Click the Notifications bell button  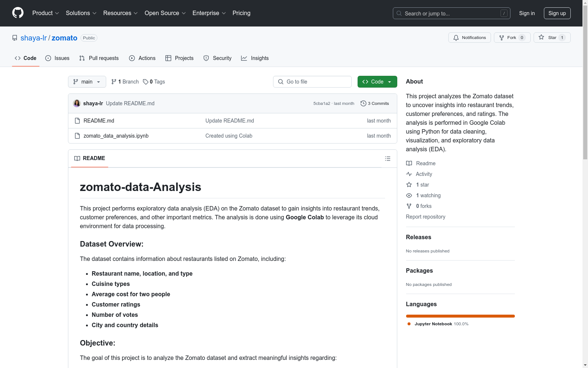(x=469, y=38)
